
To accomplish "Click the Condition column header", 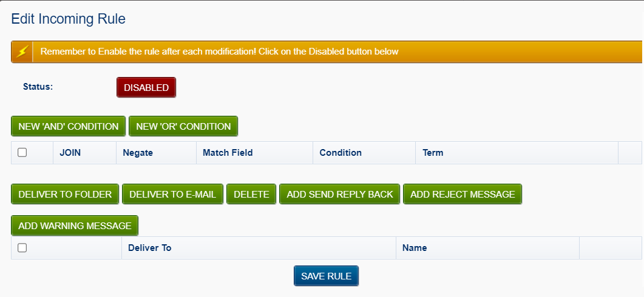I will 341,153.
